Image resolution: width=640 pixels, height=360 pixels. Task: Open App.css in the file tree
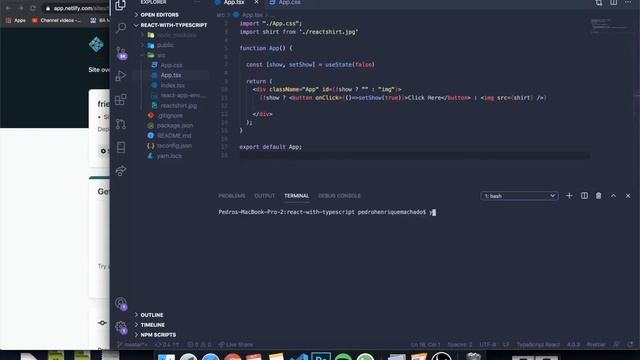pyautogui.click(x=171, y=65)
